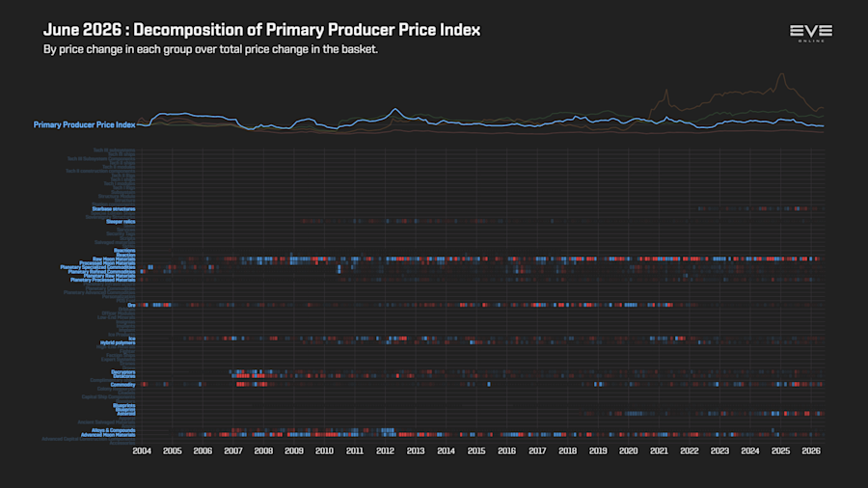Click the blue index line peak near 2012
Image resolution: width=868 pixels, height=488 pixels.
pos(395,110)
